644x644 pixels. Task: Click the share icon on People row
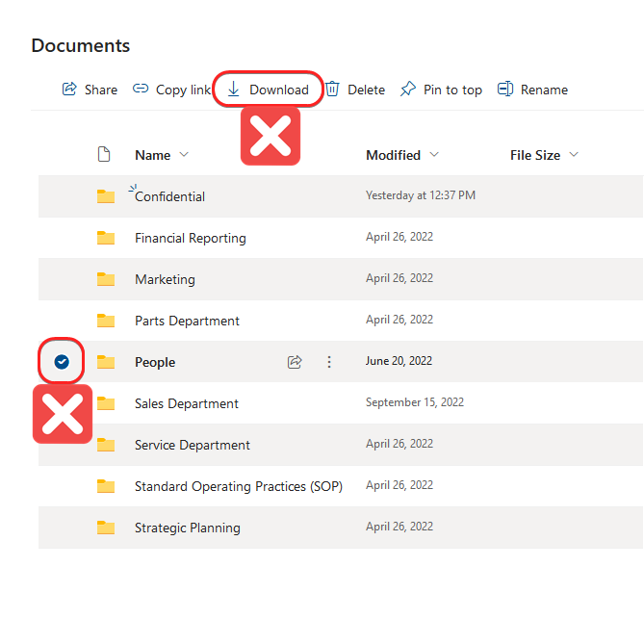(x=295, y=362)
